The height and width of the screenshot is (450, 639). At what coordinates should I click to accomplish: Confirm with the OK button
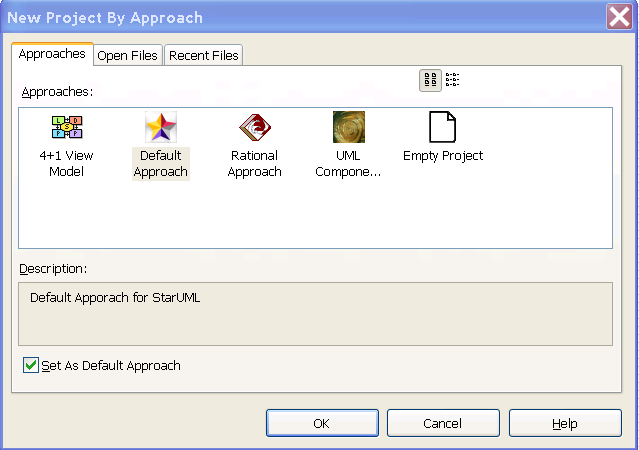[322, 423]
